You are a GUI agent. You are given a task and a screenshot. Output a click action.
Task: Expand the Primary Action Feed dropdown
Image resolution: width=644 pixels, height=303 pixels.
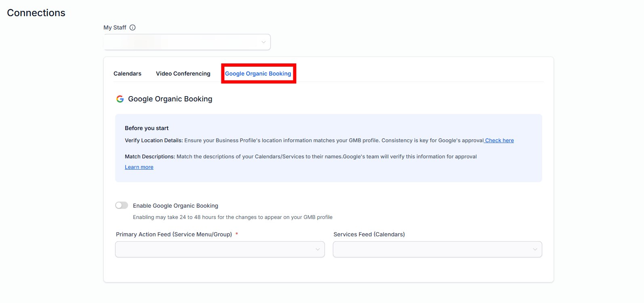point(214,249)
